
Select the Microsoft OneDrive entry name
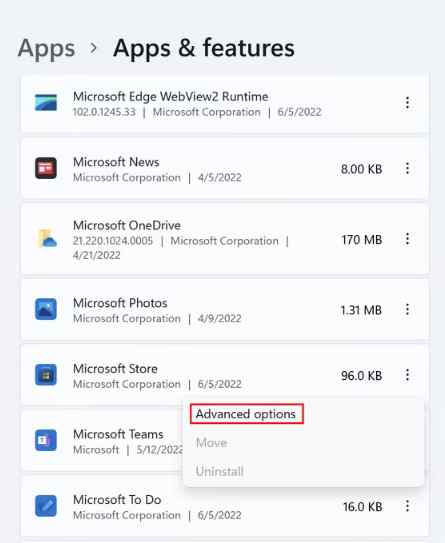(127, 225)
